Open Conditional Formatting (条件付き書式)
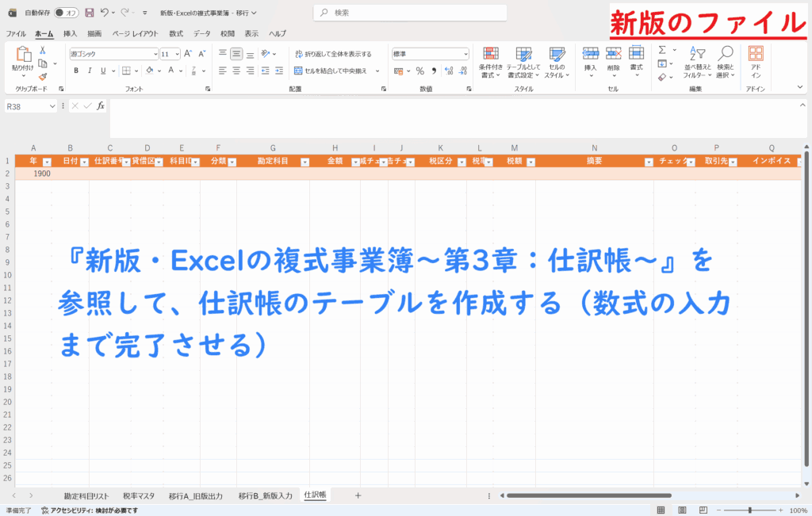The image size is (812, 516). (x=490, y=62)
